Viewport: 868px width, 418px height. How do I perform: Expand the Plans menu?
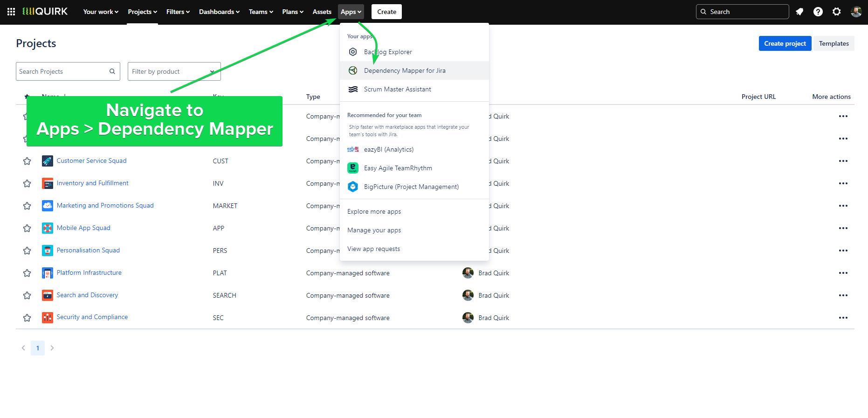click(x=293, y=12)
